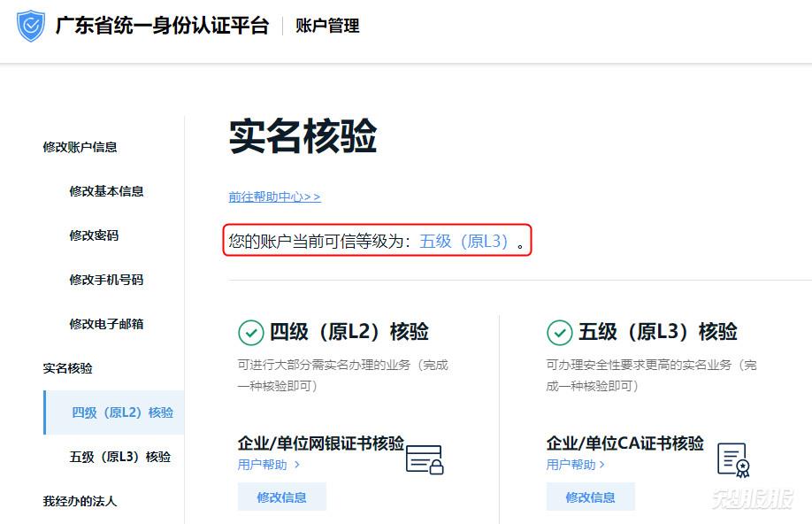Click 修改信息 button for 网银证书核验
This screenshot has width=812, height=524.
(x=281, y=497)
